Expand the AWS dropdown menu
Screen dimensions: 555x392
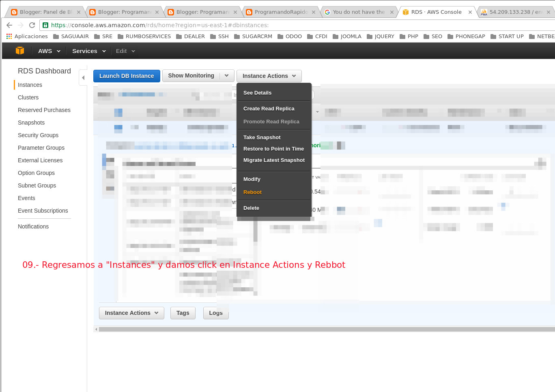(x=49, y=51)
